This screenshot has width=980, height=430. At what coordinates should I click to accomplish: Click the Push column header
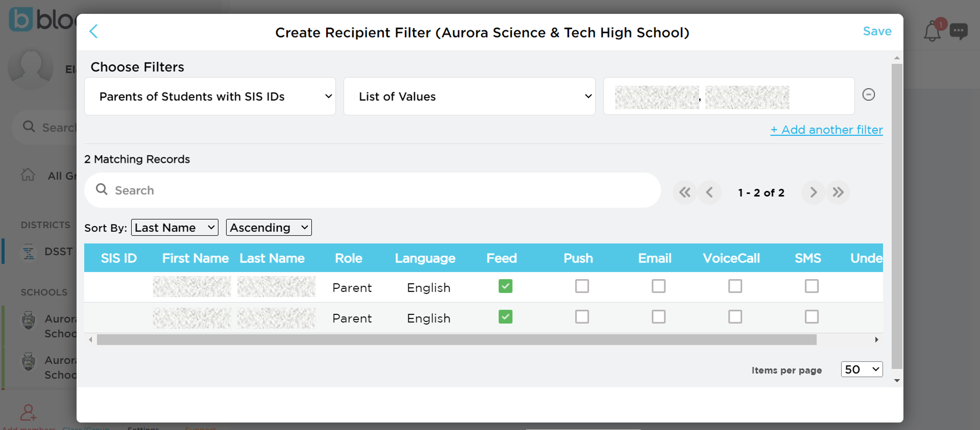coord(578,258)
